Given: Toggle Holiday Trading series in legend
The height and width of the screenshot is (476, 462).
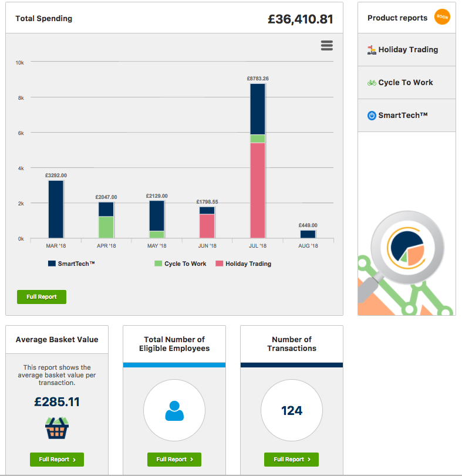Looking at the screenshot, I should click(244, 264).
